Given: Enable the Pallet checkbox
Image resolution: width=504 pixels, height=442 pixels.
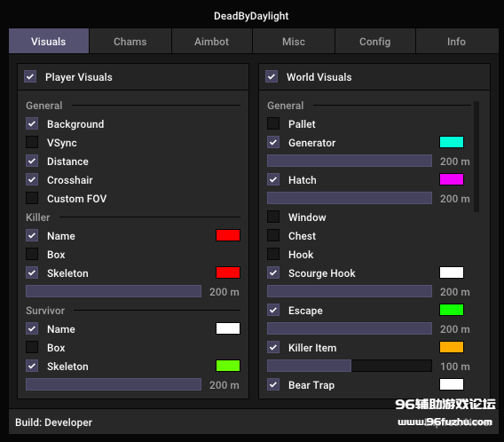Looking at the screenshot, I should [x=273, y=123].
